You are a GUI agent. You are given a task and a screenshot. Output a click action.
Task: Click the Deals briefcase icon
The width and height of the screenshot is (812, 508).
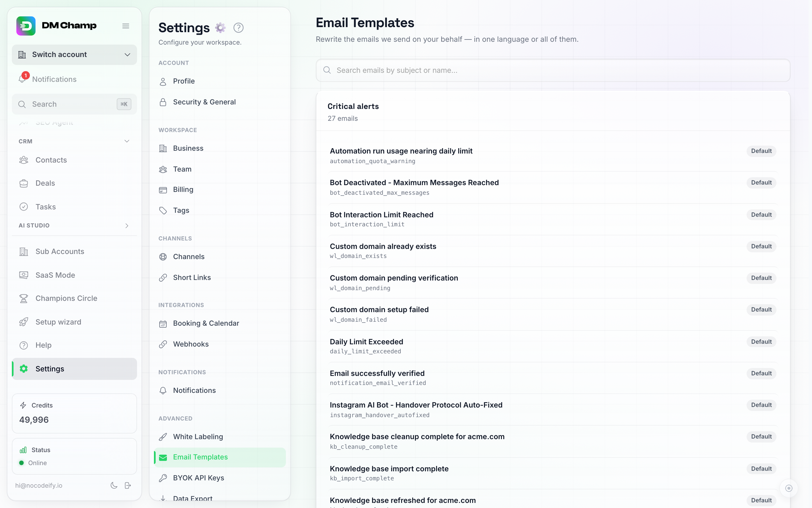coord(23,183)
